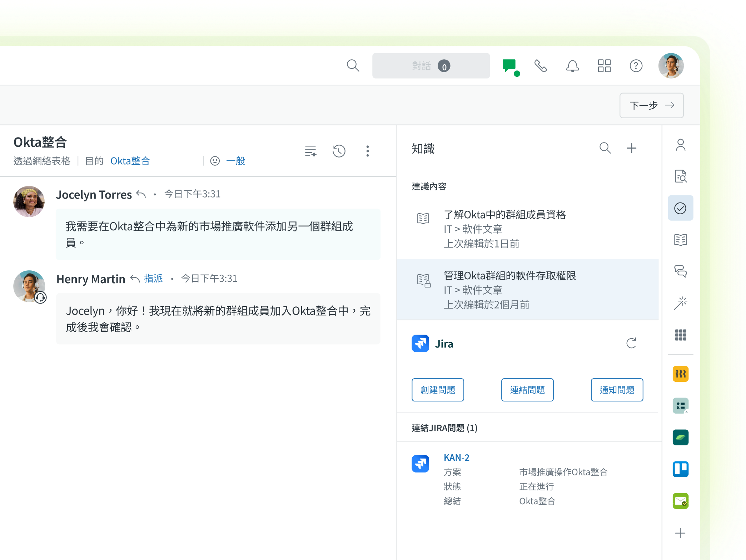Screen dimensions: 746x560
Task: Open the customer profile sidebar icon
Action: pos(681,145)
